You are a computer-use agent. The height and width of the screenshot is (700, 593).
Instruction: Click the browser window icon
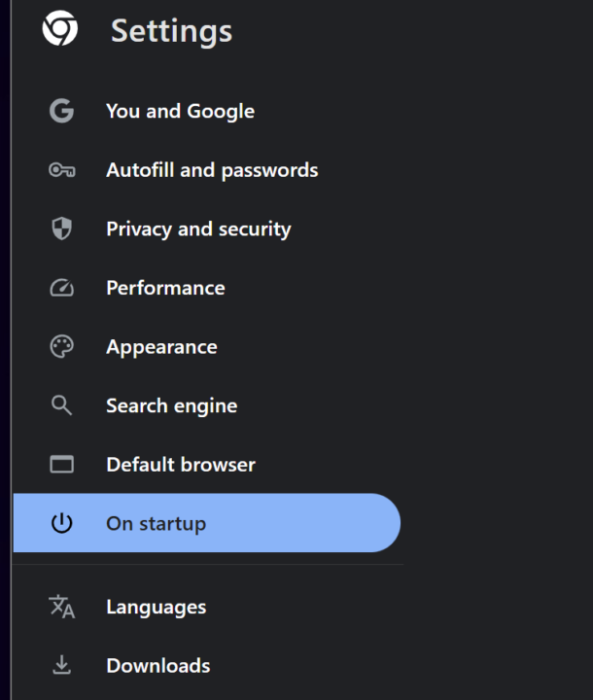click(61, 465)
